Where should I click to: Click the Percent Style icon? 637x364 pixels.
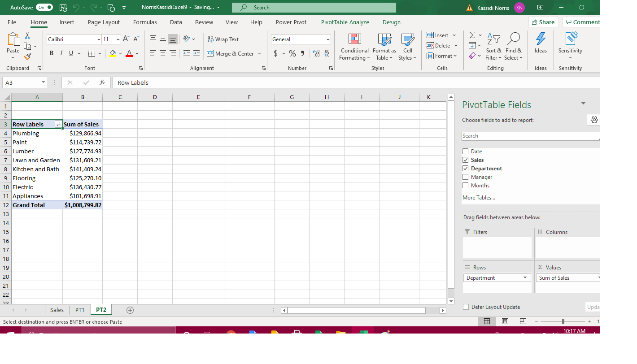(292, 53)
